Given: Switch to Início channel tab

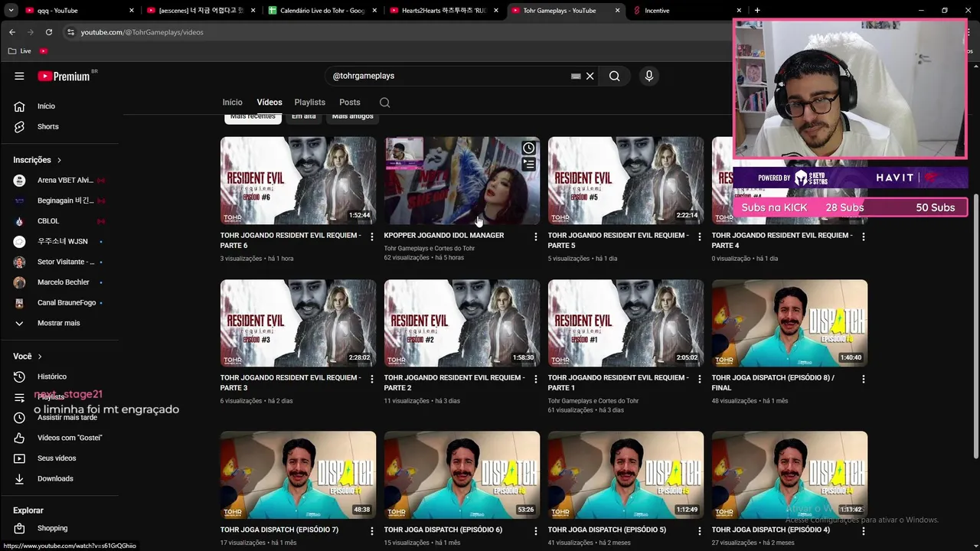Looking at the screenshot, I should click(232, 103).
